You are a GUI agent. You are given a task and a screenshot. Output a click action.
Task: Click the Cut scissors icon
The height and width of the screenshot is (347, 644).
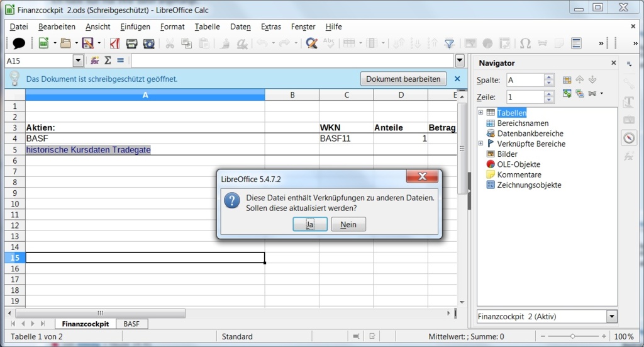pos(170,43)
